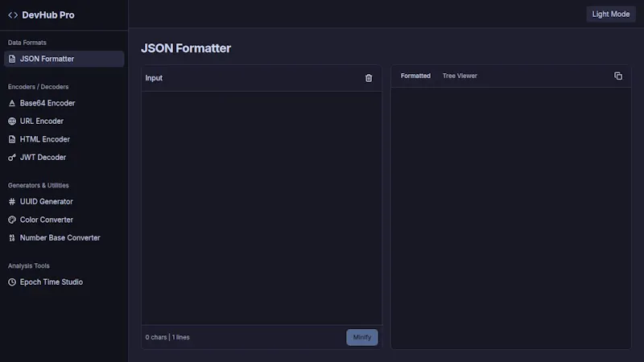Click the DevHub Pro title

(48, 15)
